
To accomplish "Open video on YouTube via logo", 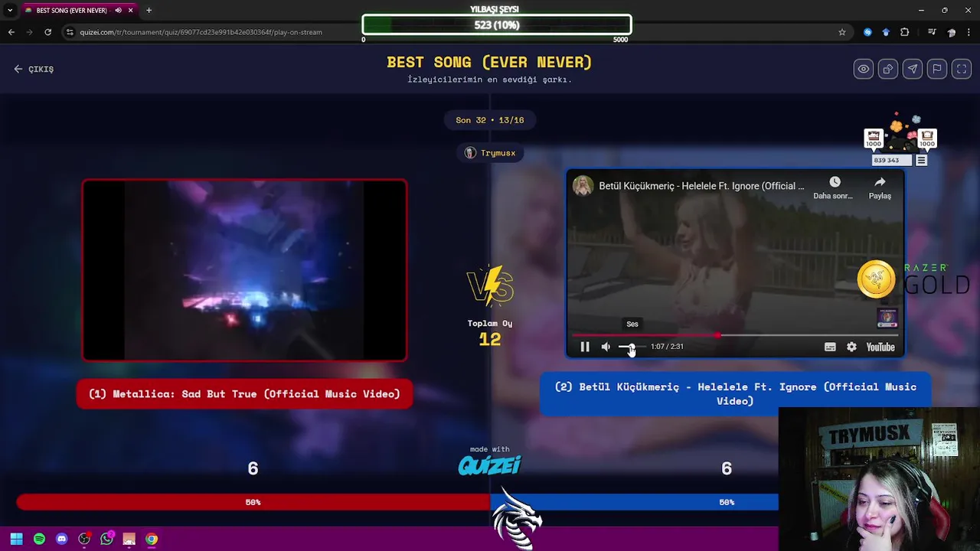I will click(880, 347).
